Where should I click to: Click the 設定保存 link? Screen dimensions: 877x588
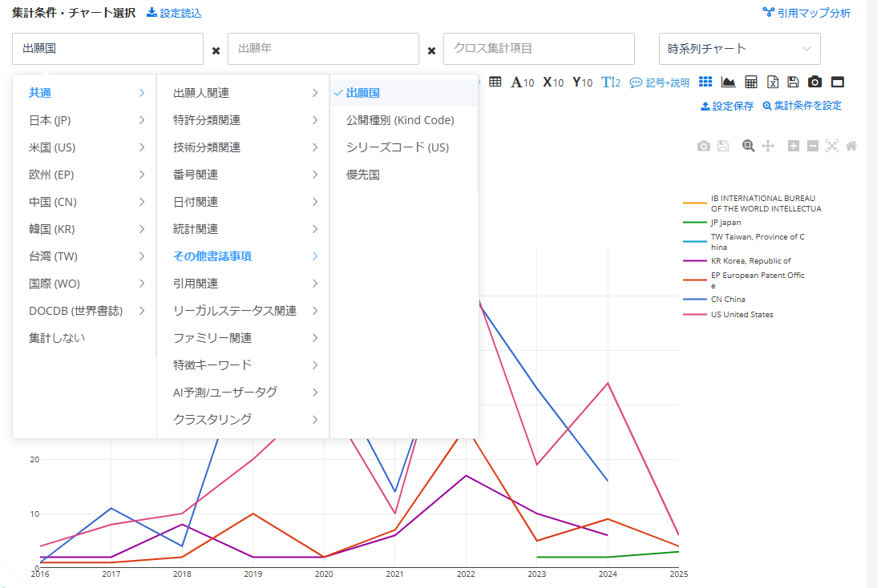(727, 106)
